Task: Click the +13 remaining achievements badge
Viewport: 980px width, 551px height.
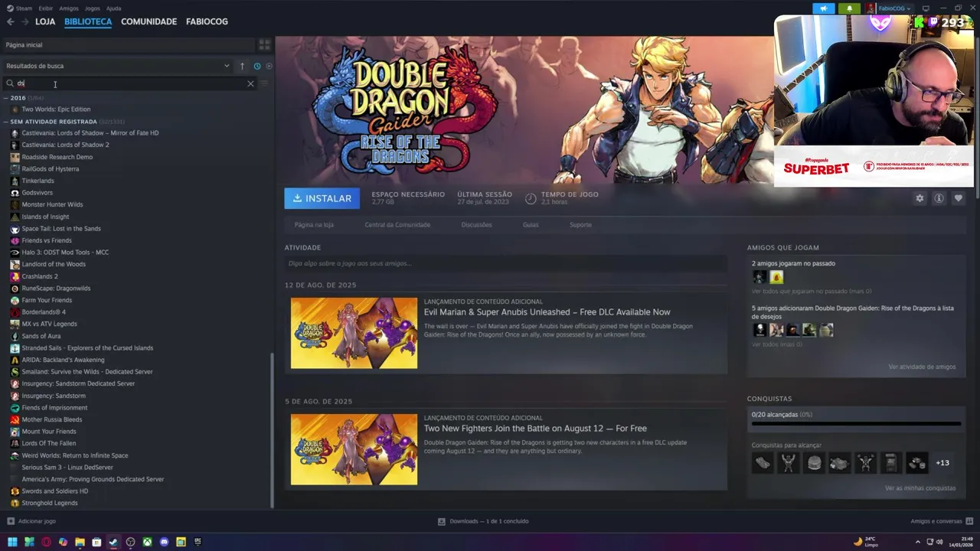Action: click(x=942, y=462)
